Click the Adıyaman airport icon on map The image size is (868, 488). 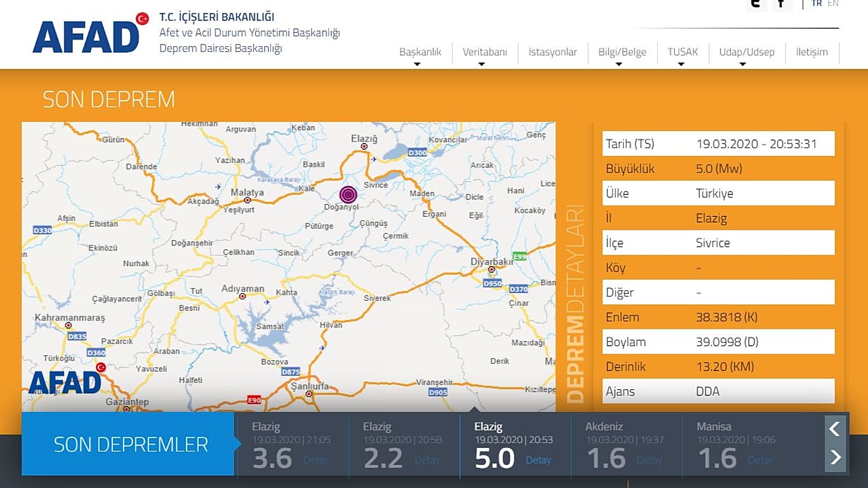tap(267, 302)
